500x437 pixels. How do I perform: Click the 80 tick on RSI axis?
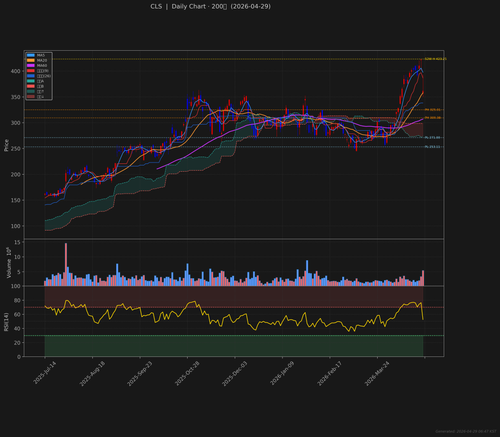click(17, 300)
